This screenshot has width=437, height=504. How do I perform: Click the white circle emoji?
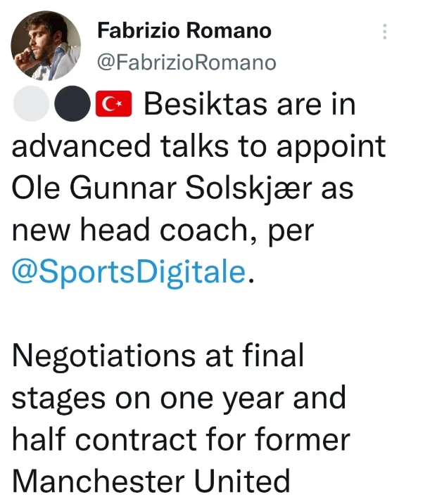(31, 103)
